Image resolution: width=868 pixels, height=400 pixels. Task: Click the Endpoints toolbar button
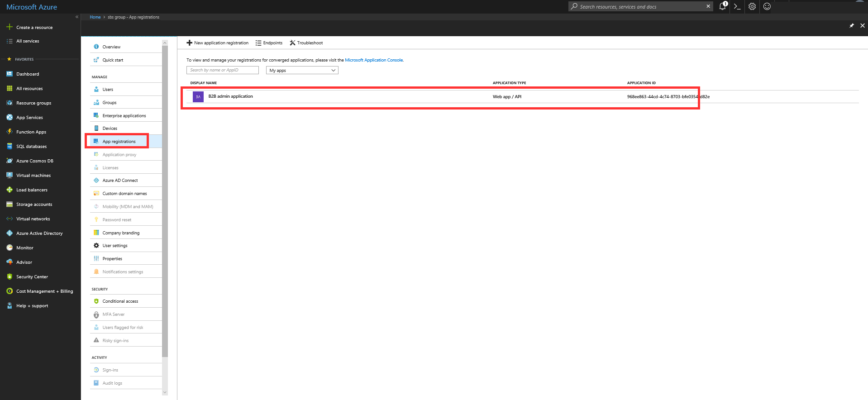point(269,43)
